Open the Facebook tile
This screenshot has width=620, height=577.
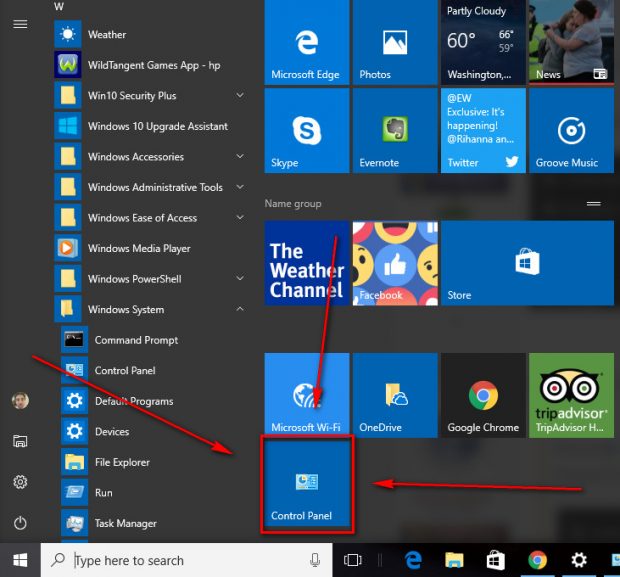(395, 263)
